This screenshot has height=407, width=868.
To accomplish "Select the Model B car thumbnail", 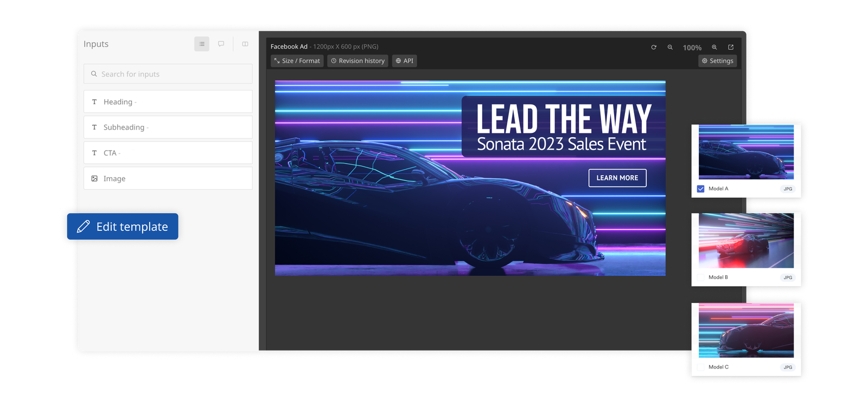I will click(746, 241).
